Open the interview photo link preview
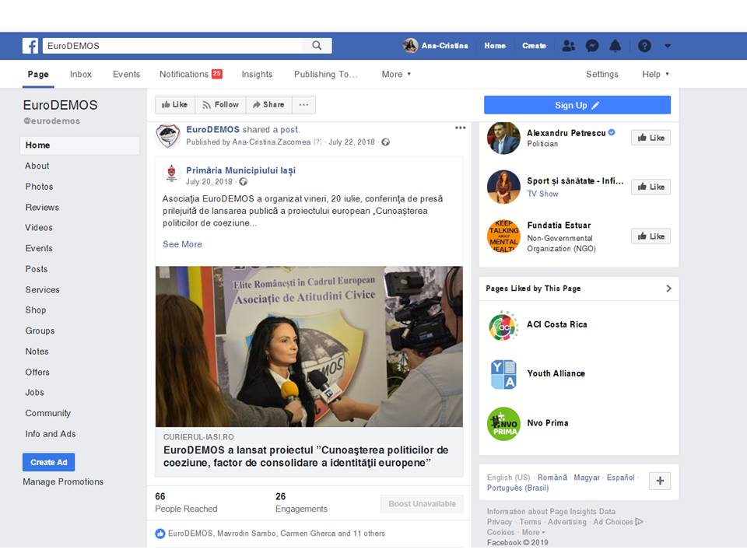The height and width of the screenshot is (560, 747). 309,346
